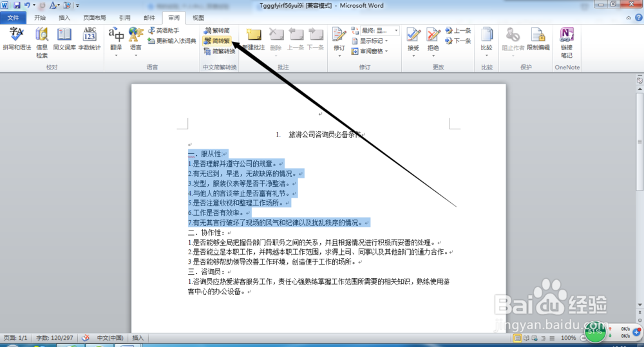Open Restrict Editing (限制编辑)
Image resolution: width=644 pixels, height=347 pixels.
pyautogui.click(x=538, y=39)
